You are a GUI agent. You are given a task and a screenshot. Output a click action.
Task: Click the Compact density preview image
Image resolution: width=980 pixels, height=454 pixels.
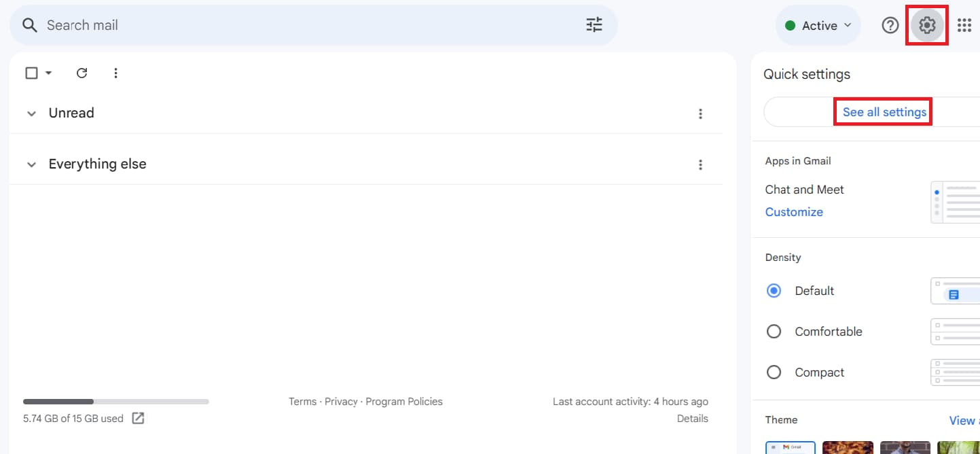955,372
